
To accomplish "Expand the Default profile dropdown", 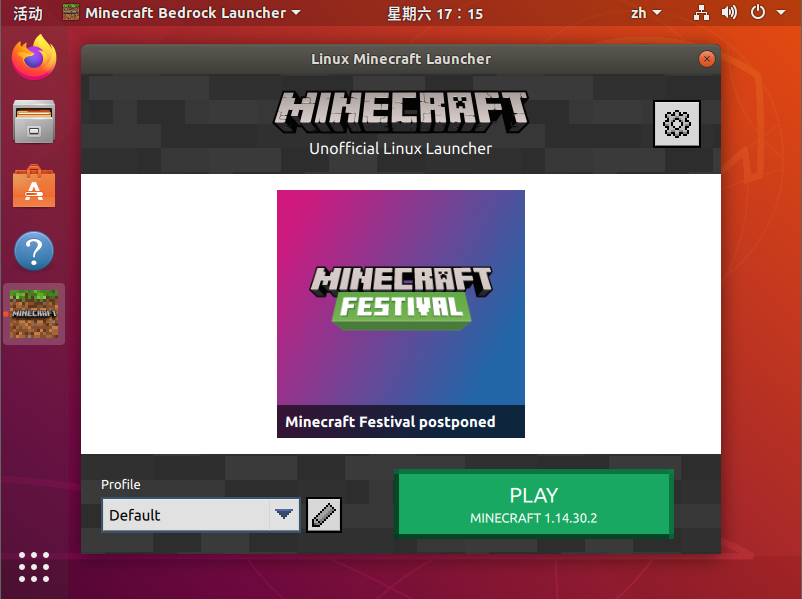I will click(x=201, y=515).
